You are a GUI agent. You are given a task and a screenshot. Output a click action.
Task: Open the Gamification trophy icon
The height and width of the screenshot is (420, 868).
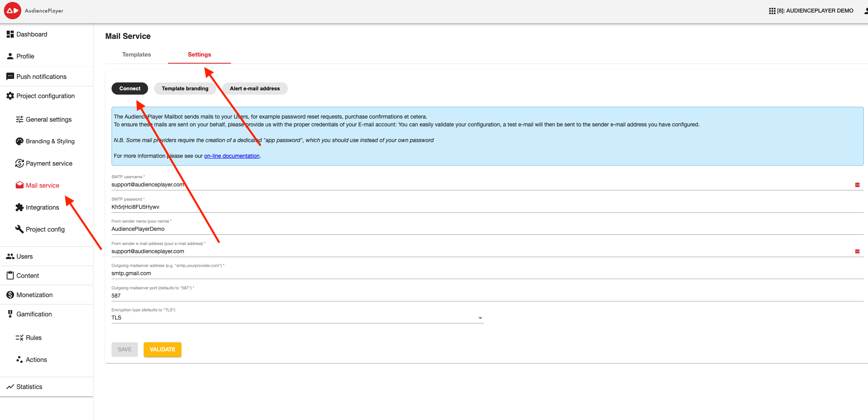click(10, 314)
